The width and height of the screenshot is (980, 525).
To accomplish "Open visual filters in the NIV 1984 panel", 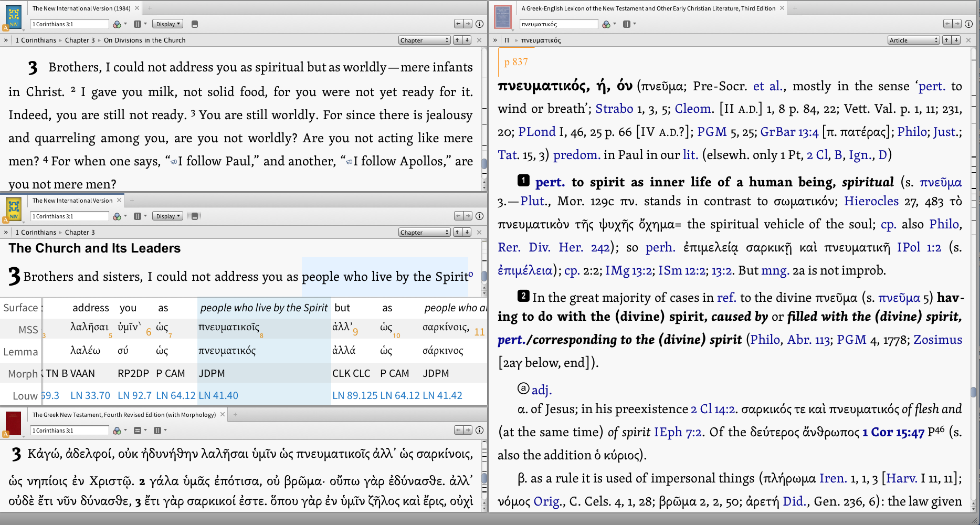I will 118,24.
